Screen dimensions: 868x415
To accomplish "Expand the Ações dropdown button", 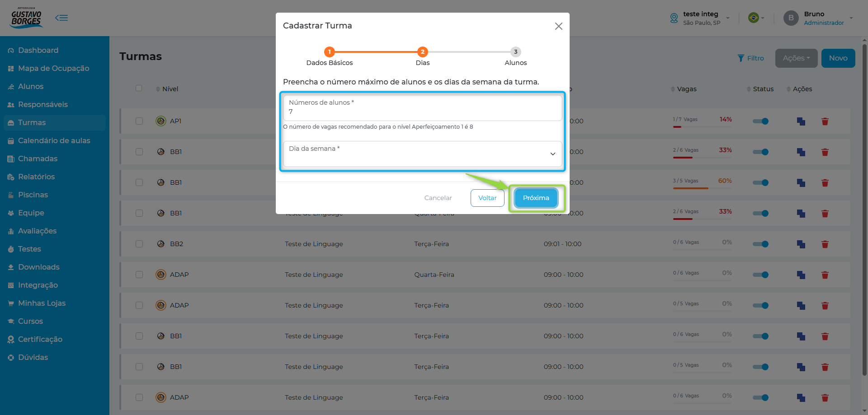I will [x=797, y=58].
